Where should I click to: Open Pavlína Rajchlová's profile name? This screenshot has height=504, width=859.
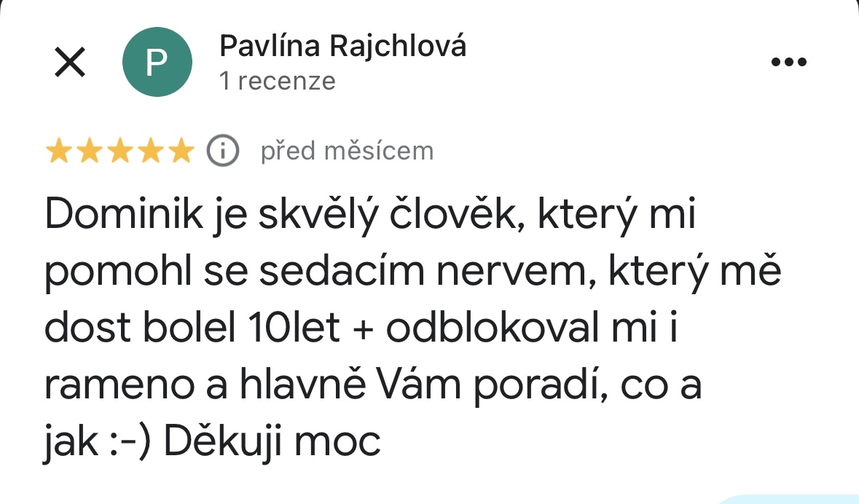pyautogui.click(x=342, y=47)
